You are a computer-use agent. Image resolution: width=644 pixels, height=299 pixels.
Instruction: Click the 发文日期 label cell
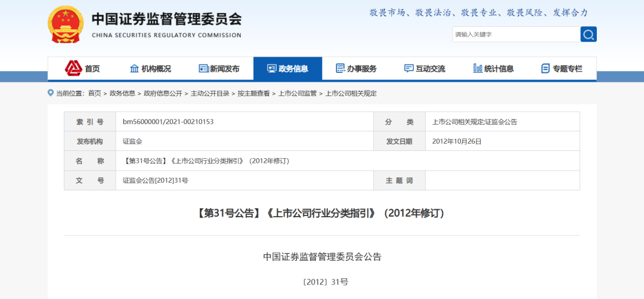click(399, 141)
